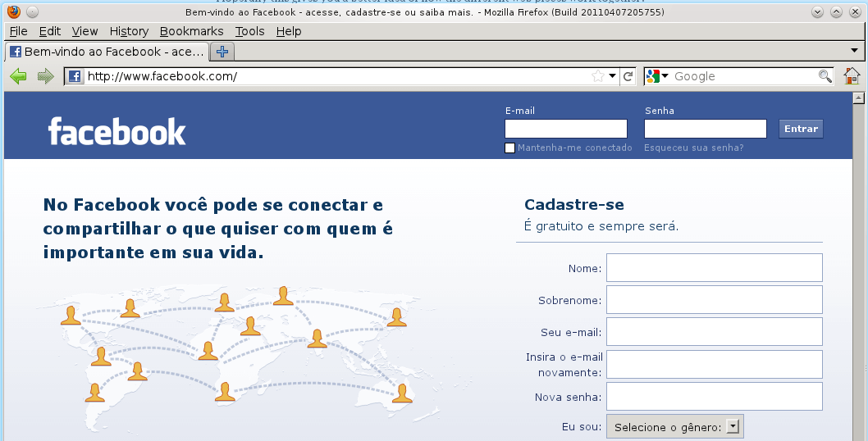Viewport: 868px width, 441px height.
Task: Click the Seu e-mail input field
Action: pyautogui.click(x=714, y=332)
